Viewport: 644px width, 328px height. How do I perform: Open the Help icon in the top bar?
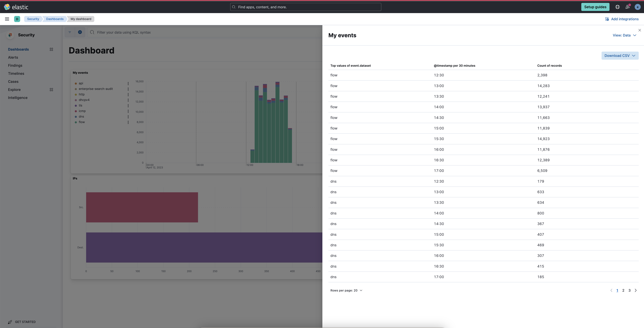coord(617,7)
